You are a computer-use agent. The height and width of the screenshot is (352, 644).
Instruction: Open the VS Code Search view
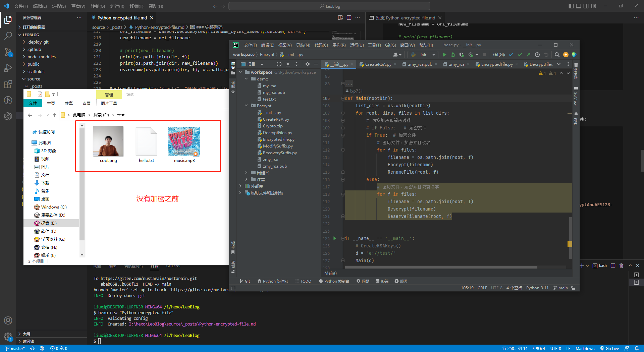point(8,36)
